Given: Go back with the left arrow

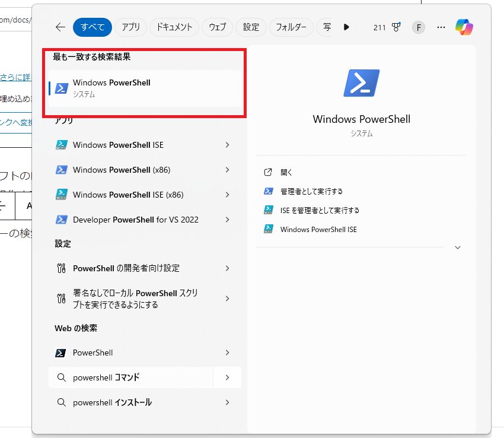Looking at the screenshot, I should 60,27.
